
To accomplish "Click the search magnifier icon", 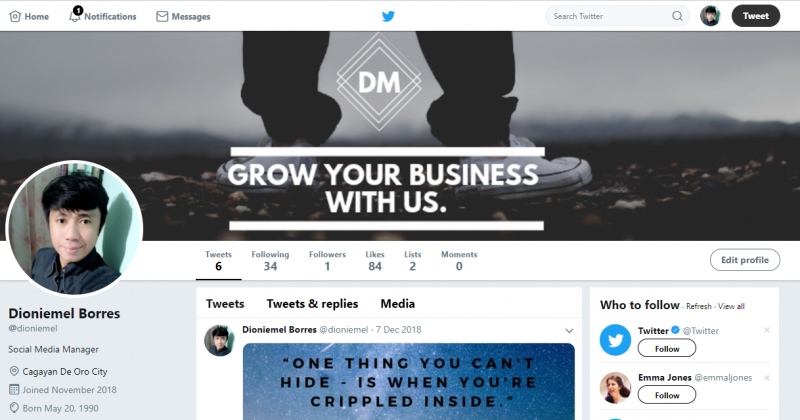I will [677, 16].
